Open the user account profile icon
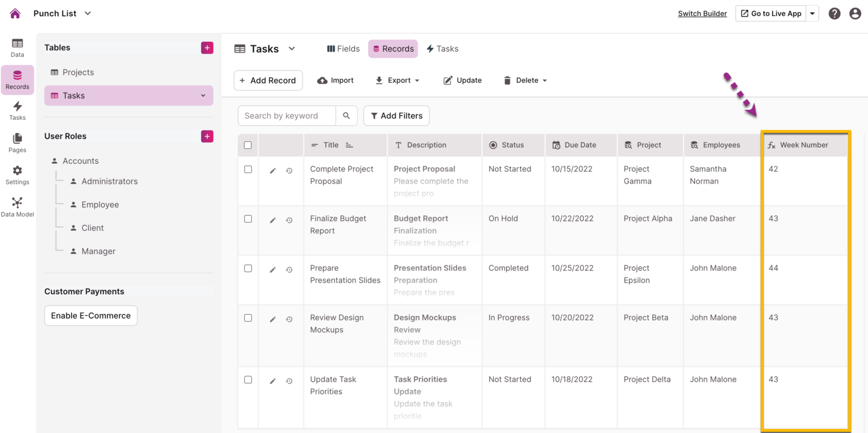The height and width of the screenshot is (433, 868). pyautogui.click(x=855, y=13)
